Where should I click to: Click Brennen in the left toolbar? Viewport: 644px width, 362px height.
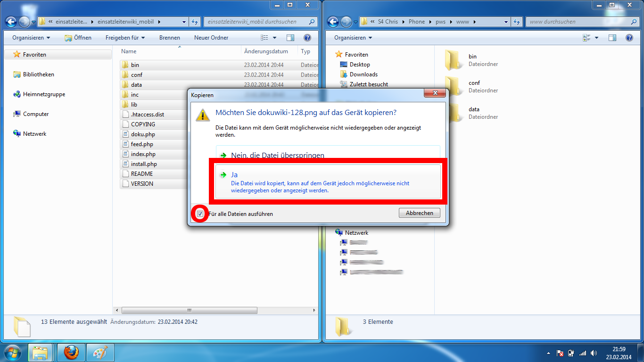169,38
